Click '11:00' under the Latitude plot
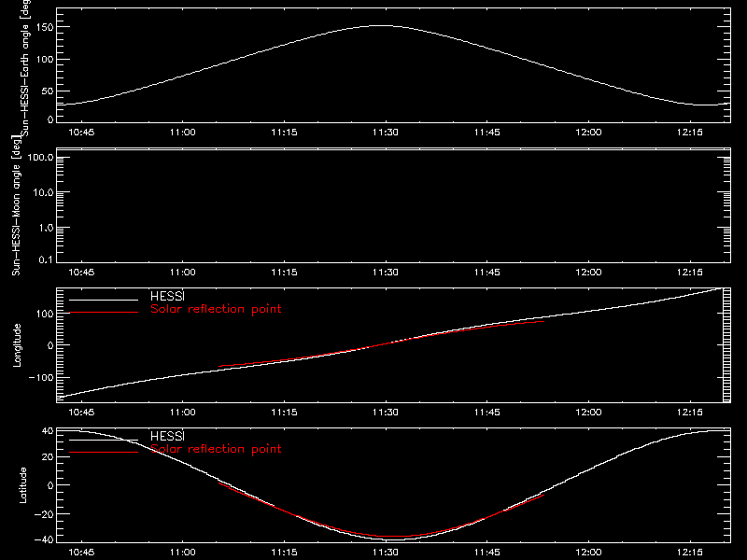This screenshot has height=560, width=747. coord(183,552)
